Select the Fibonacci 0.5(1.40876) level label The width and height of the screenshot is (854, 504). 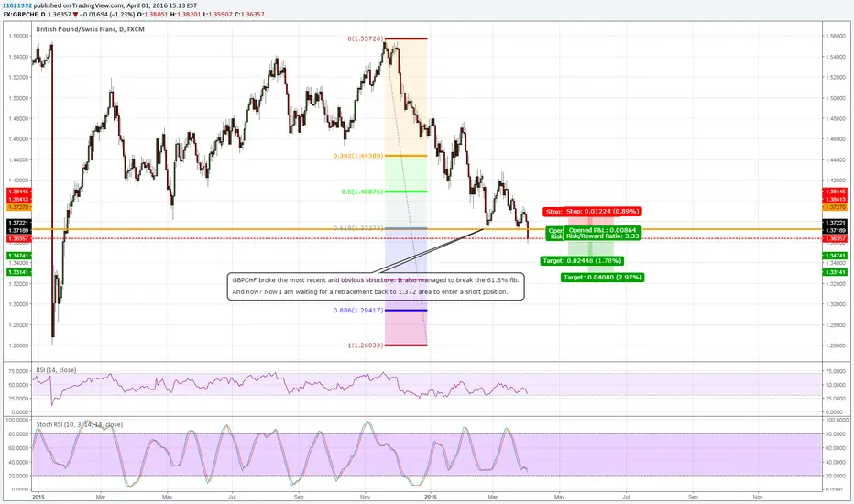click(362, 192)
